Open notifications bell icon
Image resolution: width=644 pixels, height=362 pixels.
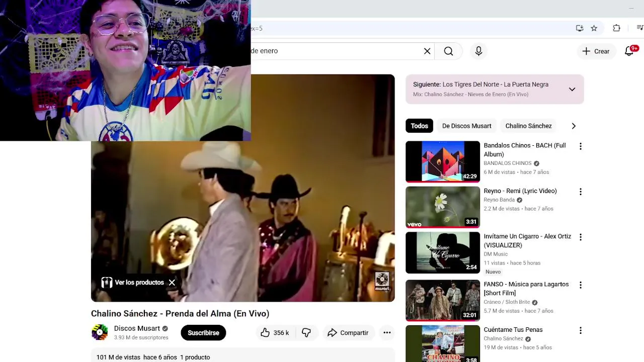click(x=629, y=51)
